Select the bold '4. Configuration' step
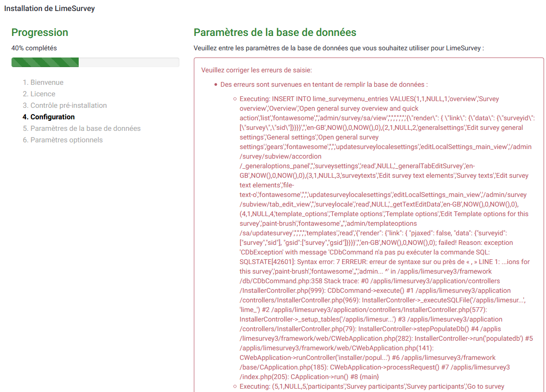Screen dimensions: 546x392 coord(49,117)
